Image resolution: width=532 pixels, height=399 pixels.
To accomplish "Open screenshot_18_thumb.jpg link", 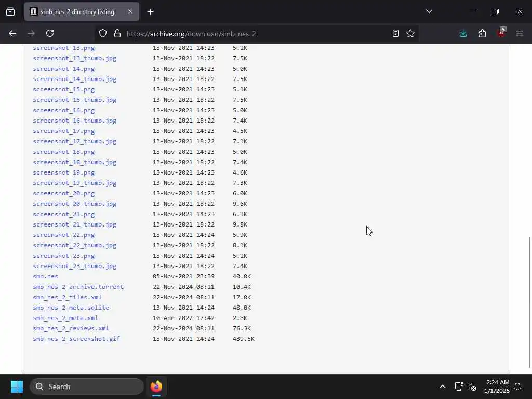I will click(x=75, y=162).
